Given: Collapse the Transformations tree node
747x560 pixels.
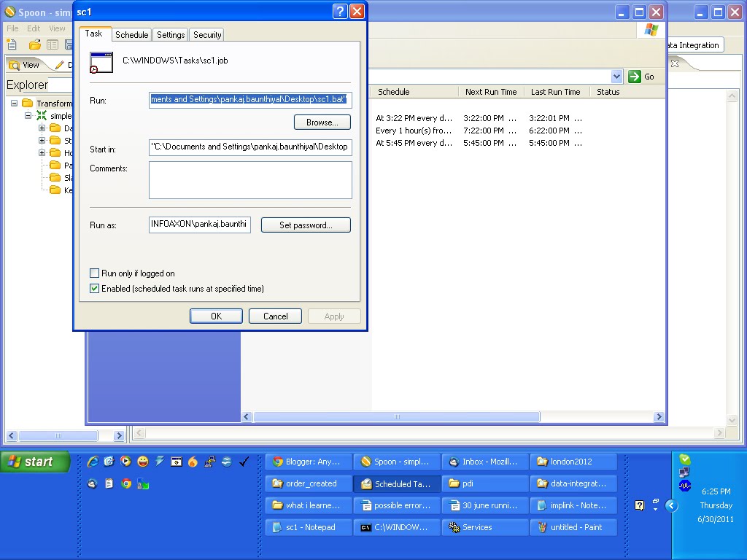Looking at the screenshot, I should (x=14, y=103).
